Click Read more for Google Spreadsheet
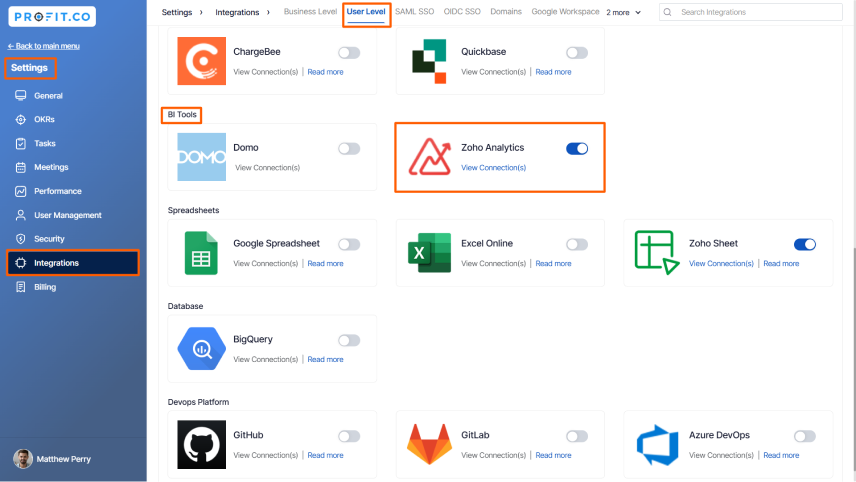Screen dimensions: 856x482 click(325, 264)
